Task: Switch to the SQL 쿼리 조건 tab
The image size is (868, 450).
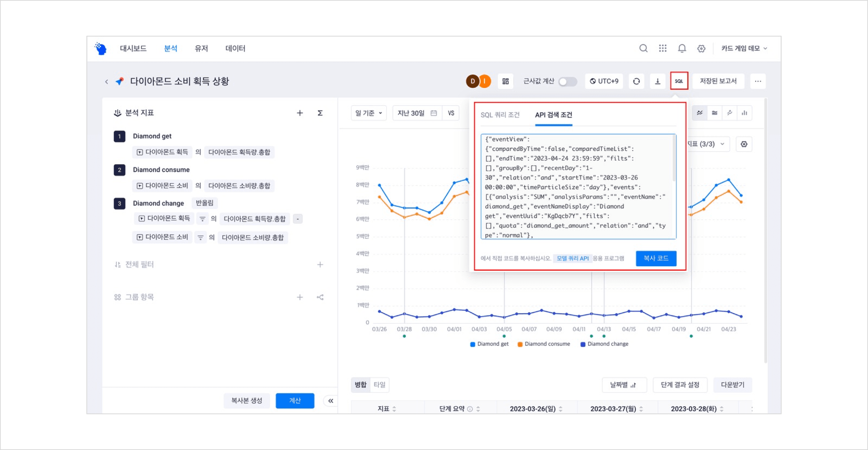Action: pyautogui.click(x=500, y=115)
